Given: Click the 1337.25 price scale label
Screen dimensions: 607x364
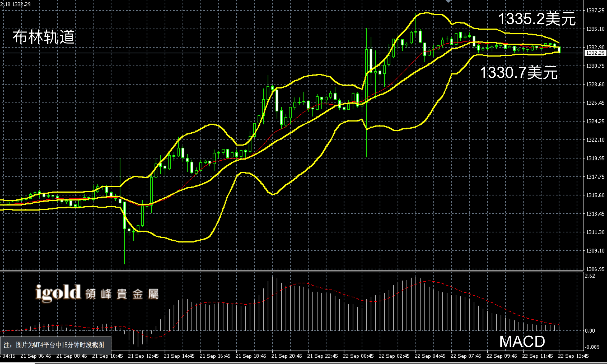Looking at the screenshot, I should [595, 11].
